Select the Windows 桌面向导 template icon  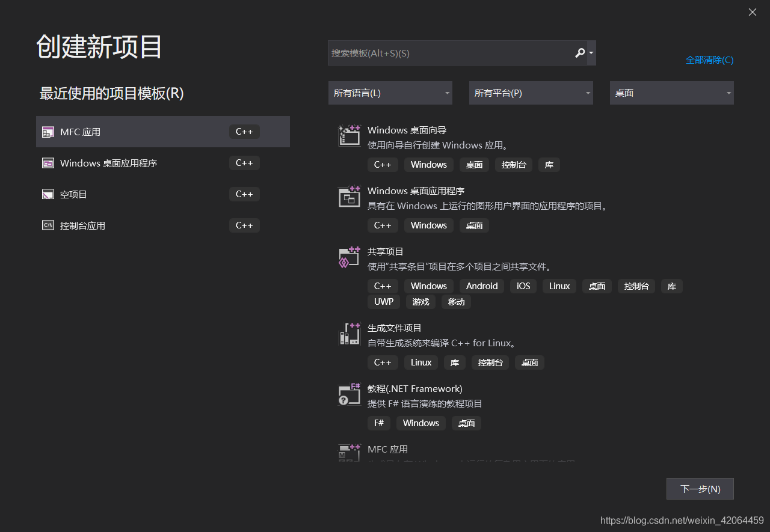tap(349, 135)
